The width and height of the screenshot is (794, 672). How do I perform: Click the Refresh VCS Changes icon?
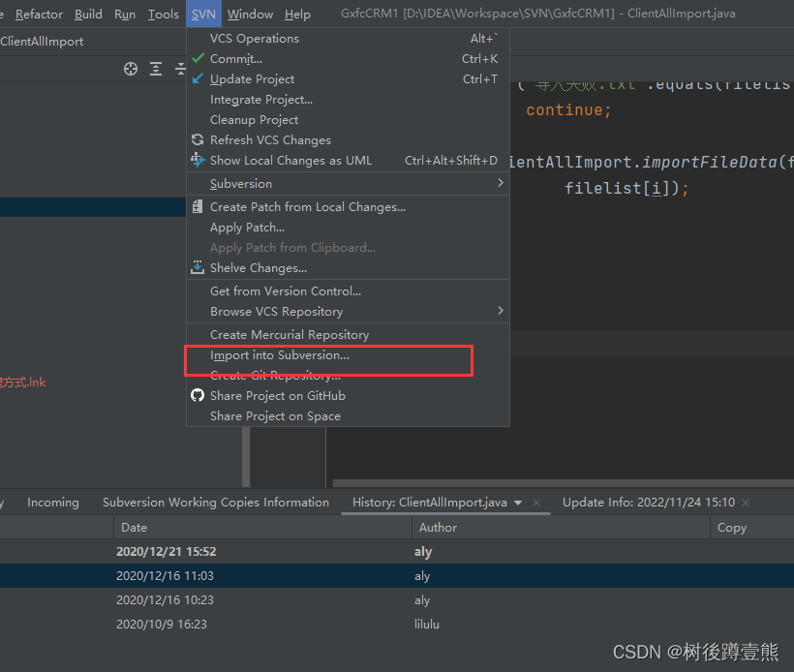198,139
